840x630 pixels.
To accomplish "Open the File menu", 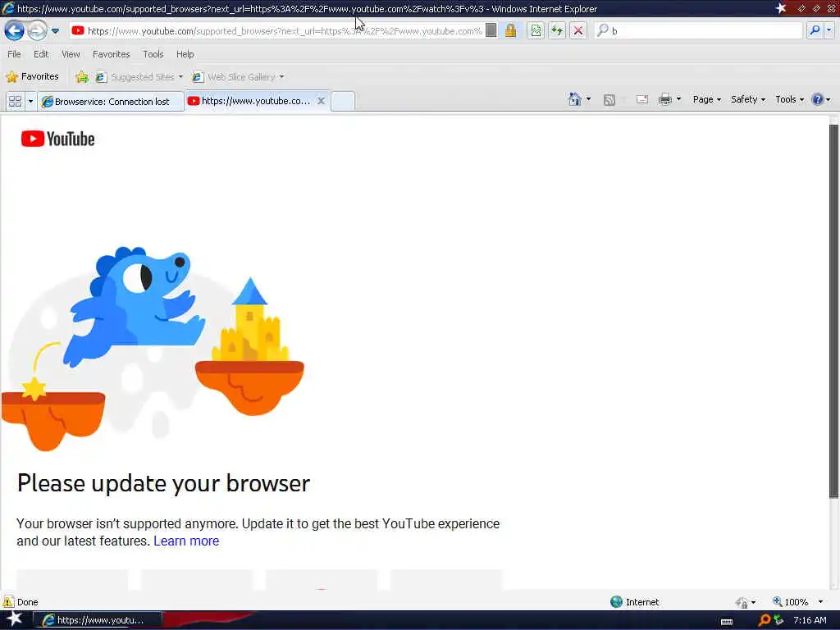I will tap(15, 54).
